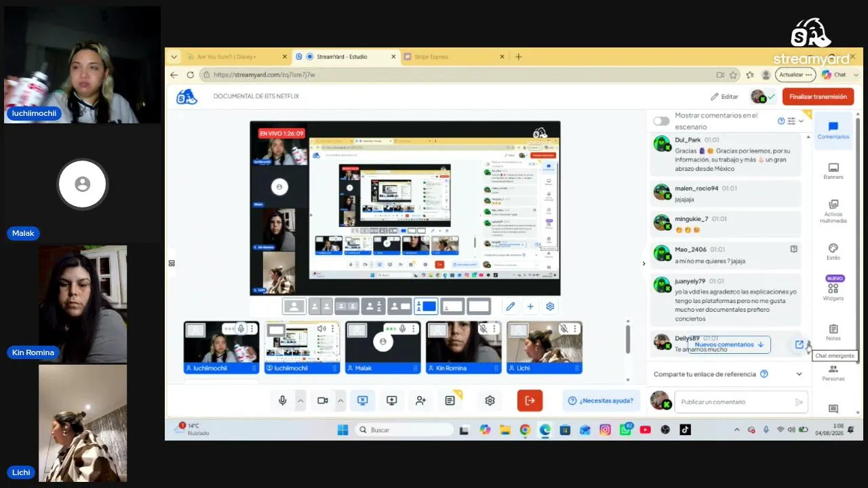
Task: Toggle Lichi on stage via the tile stage icon
Action: (x=519, y=330)
